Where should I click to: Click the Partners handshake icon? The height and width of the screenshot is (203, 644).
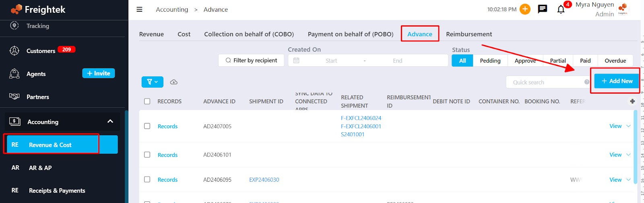pyautogui.click(x=14, y=96)
